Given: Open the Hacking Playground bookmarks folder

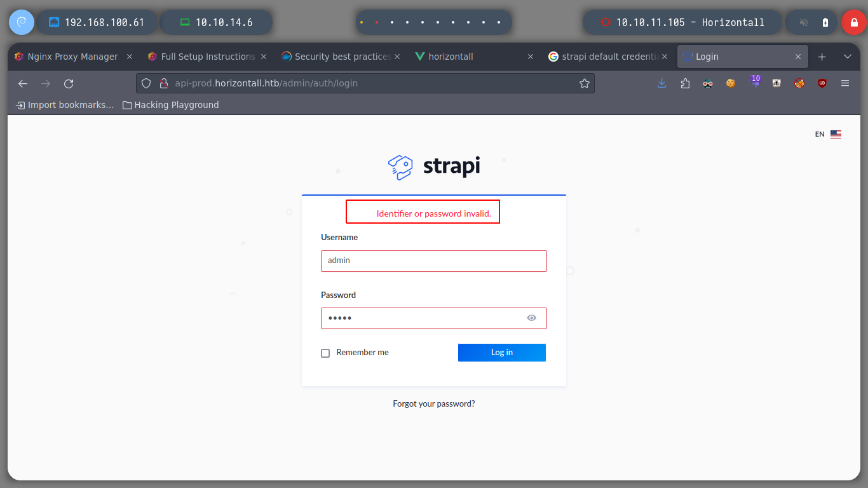Looking at the screenshot, I should 171,105.
